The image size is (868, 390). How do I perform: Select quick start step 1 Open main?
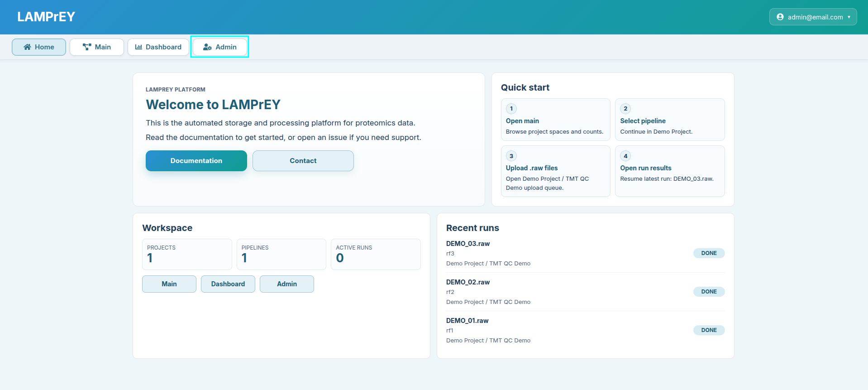(555, 120)
